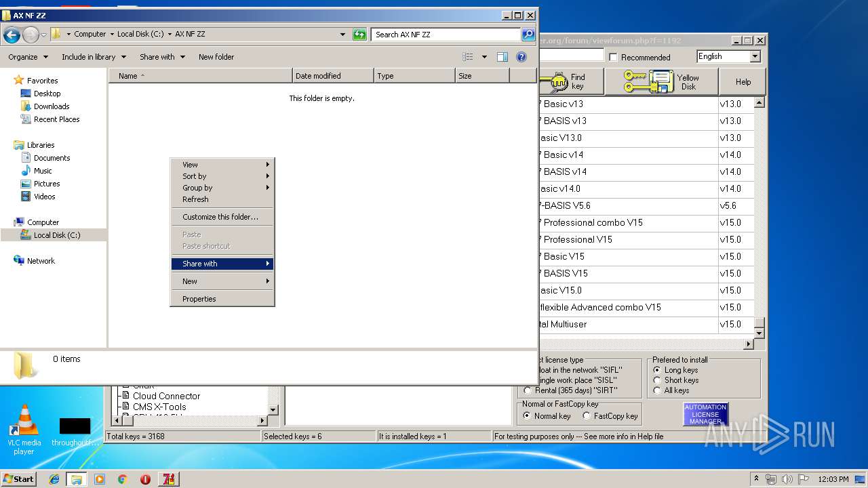868x488 pixels.
Task: Open the Music library
Action: point(43,171)
